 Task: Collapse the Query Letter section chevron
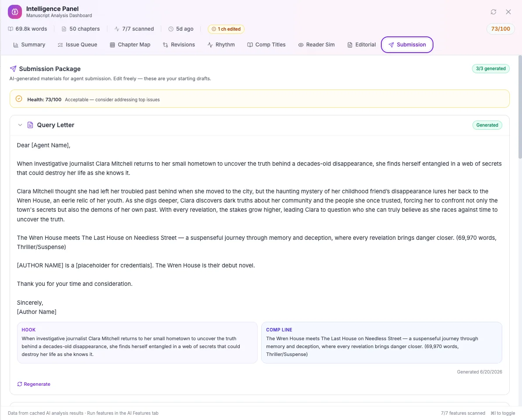[x=20, y=125]
